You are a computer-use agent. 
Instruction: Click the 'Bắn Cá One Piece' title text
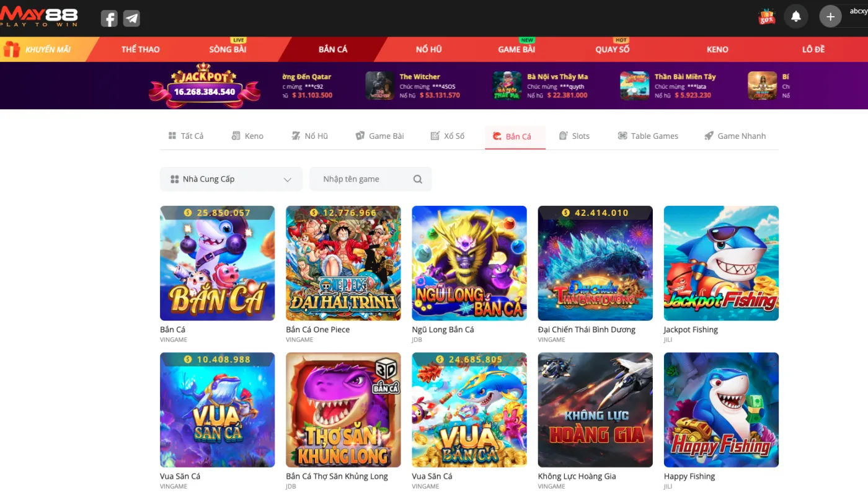[317, 330]
